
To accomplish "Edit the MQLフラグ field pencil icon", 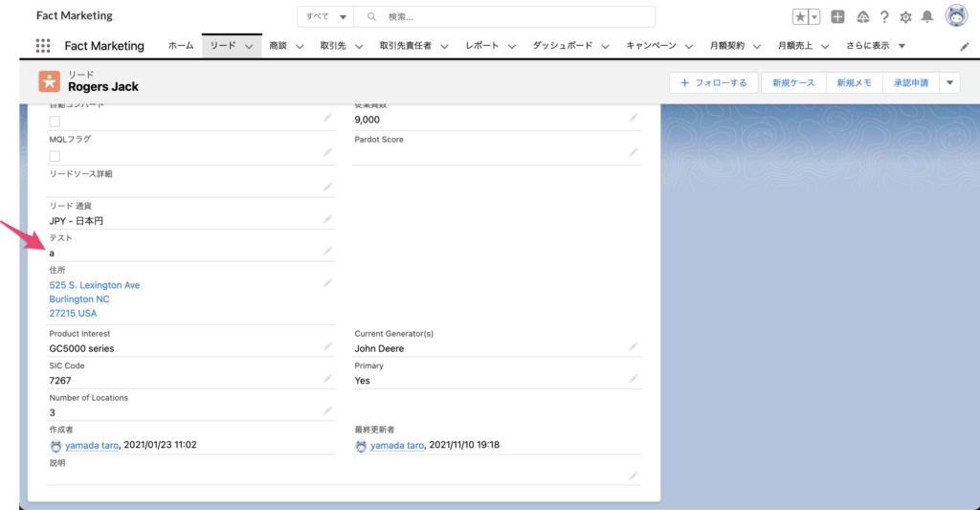I will pyautogui.click(x=327, y=152).
